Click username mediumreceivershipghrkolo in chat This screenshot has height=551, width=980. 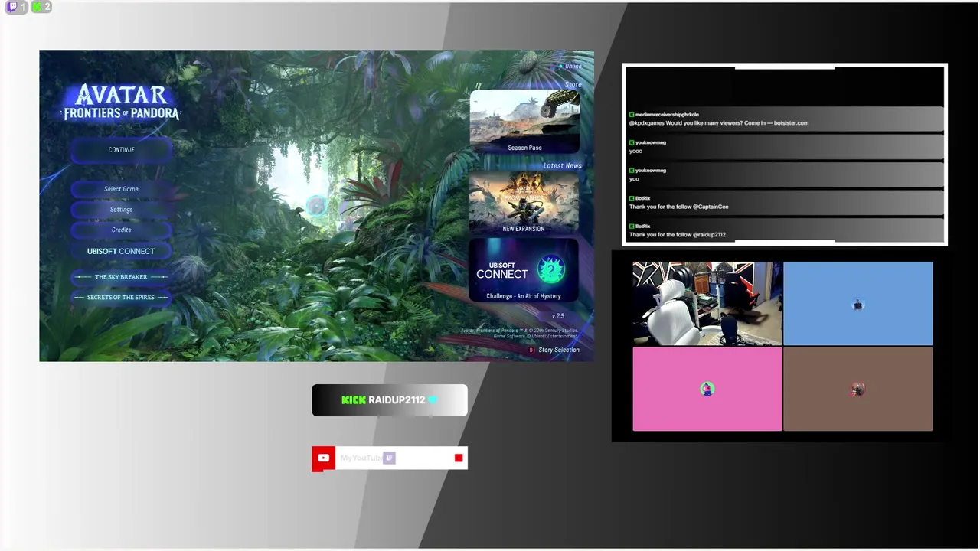(667, 115)
